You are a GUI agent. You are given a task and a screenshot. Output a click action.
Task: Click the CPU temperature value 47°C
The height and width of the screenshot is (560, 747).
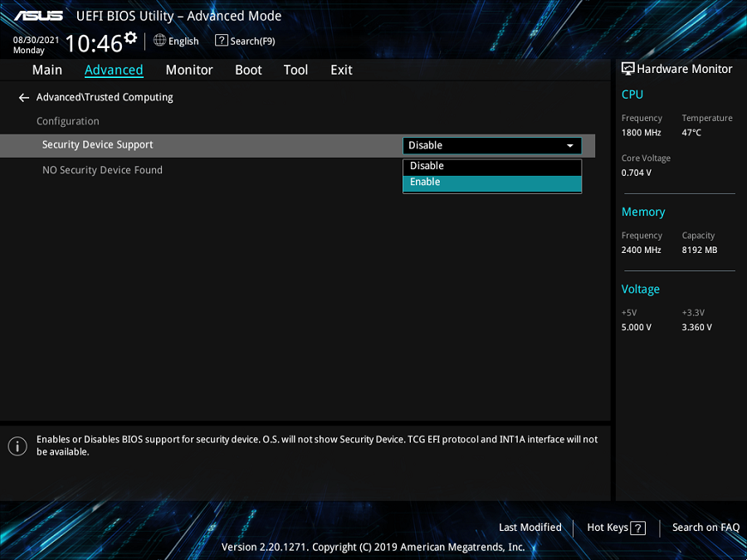pos(691,133)
